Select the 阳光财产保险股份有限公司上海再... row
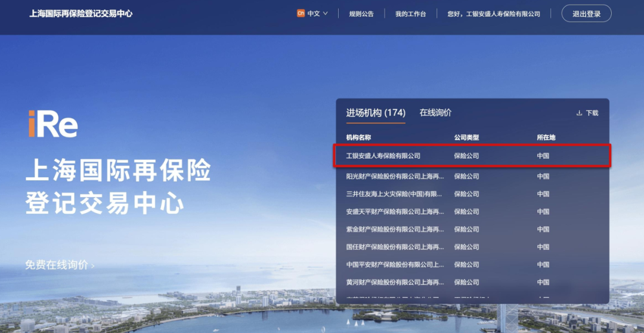This screenshot has height=333, width=644. point(472,177)
